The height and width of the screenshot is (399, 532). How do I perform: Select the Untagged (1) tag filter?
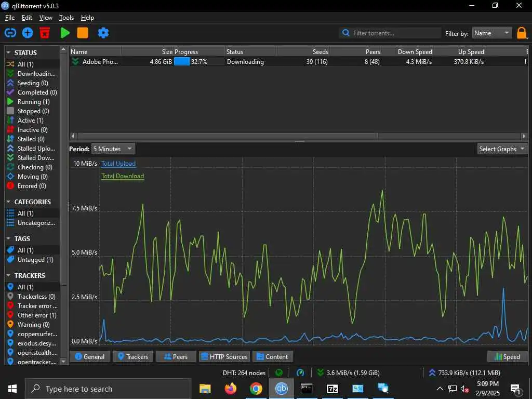click(x=33, y=260)
